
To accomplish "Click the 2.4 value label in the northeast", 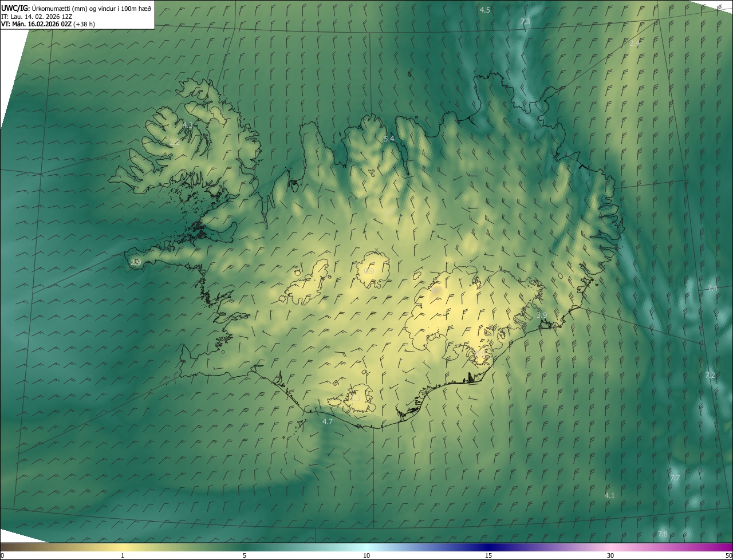I will (635, 44).
